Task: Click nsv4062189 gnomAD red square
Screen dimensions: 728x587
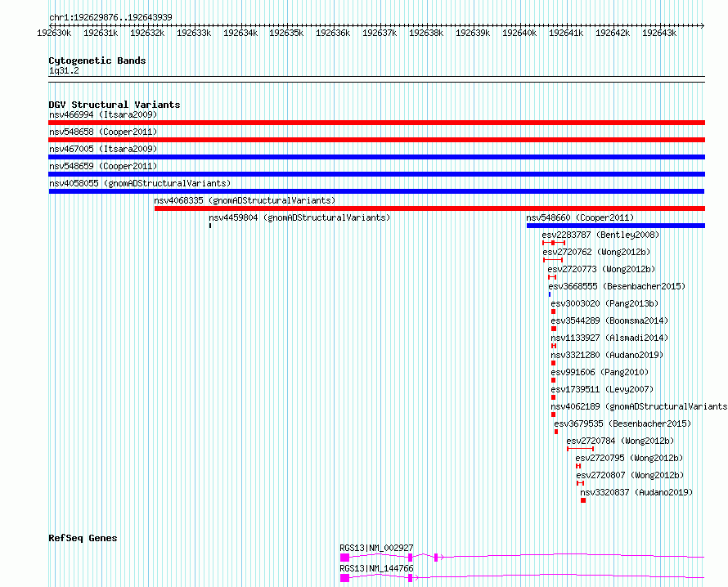Action: pyautogui.click(x=554, y=414)
